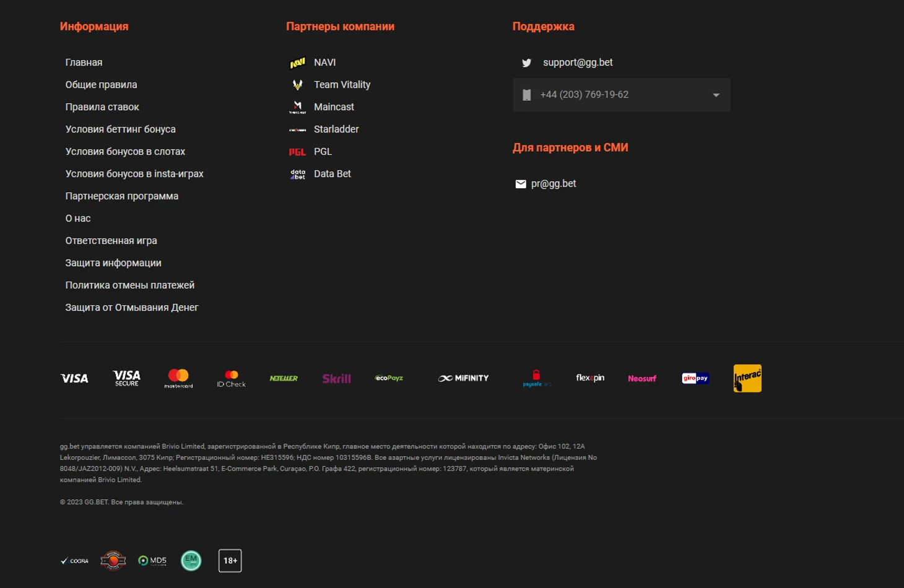Click the Starladder logo icon
This screenshot has width=904, height=588.
coord(298,129)
